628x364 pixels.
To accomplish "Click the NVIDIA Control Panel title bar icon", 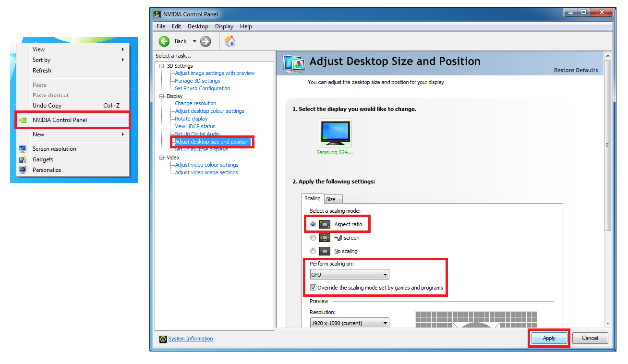I will coord(157,14).
